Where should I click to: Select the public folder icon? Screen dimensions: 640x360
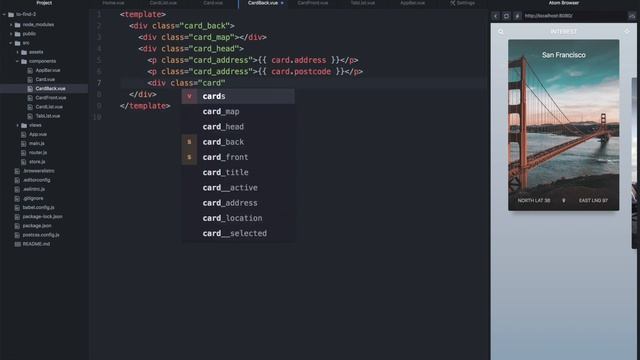pos(18,34)
